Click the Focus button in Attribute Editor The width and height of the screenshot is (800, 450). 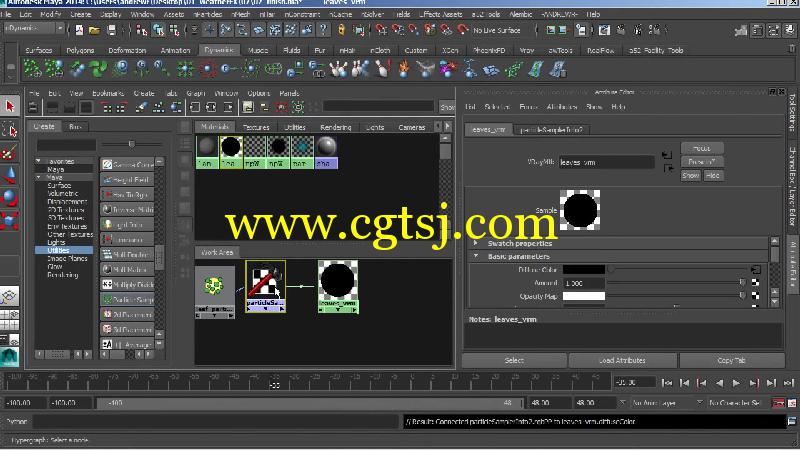click(702, 148)
